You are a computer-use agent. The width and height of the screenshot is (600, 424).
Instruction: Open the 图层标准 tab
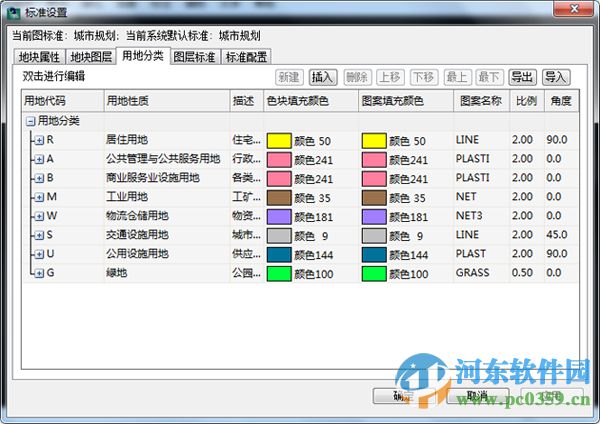point(195,57)
